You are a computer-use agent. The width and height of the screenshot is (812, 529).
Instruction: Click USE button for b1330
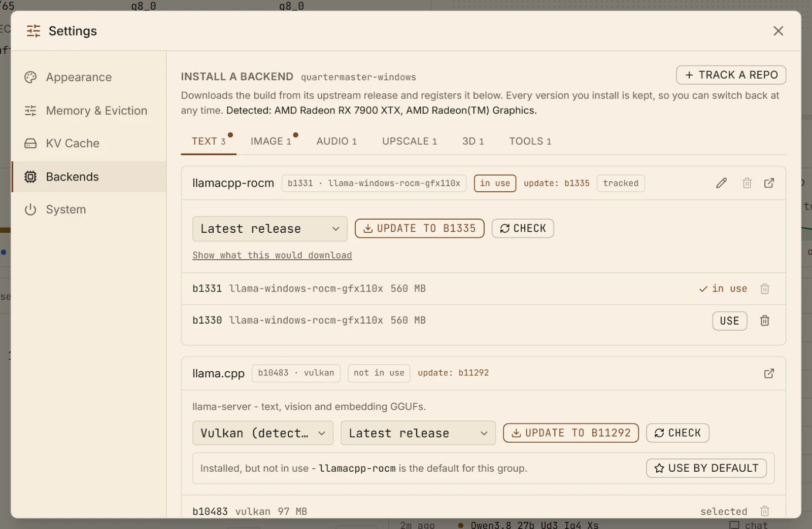point(730,321)
